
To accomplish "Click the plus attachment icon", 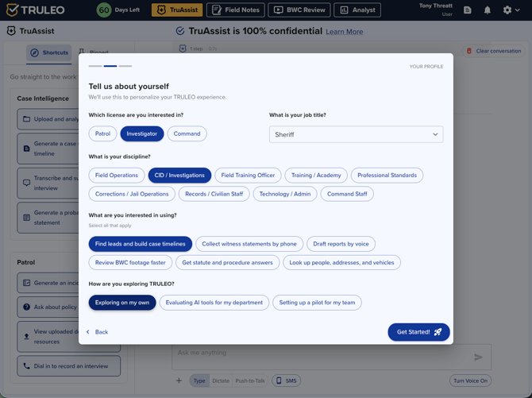I will [x=179, y=381].
